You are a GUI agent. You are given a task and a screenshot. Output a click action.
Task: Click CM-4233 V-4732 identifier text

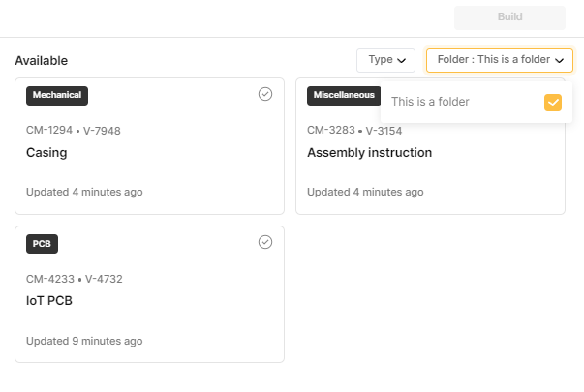coord(75,279)
